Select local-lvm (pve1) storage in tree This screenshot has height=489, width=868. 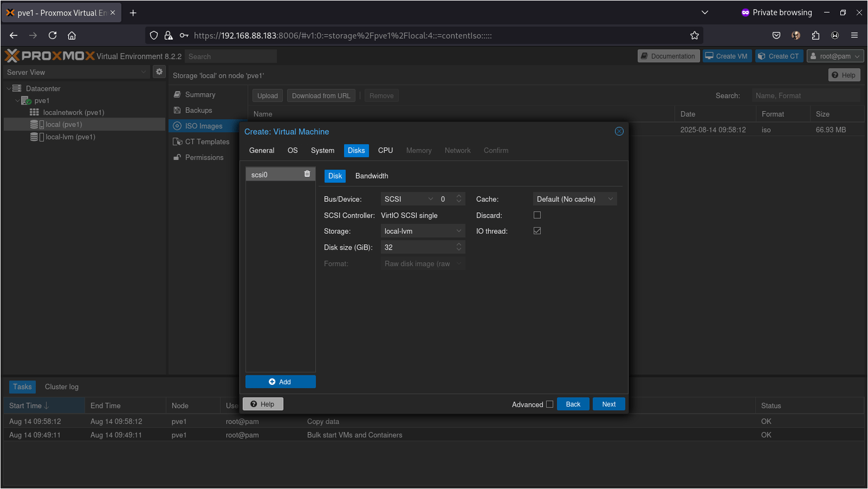point(70,137)
